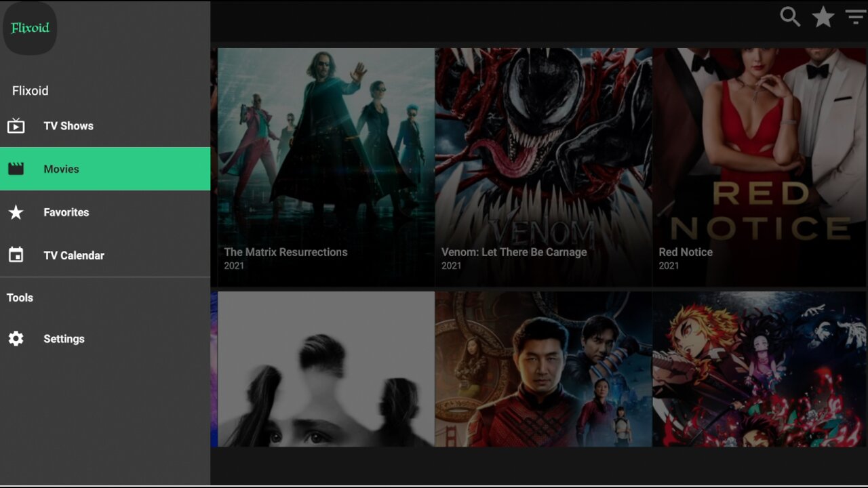Image resolution: width=868 pixels, height=488 pixels.
Task: Open the filter menu icon at top right
Action: pos(856,17)
